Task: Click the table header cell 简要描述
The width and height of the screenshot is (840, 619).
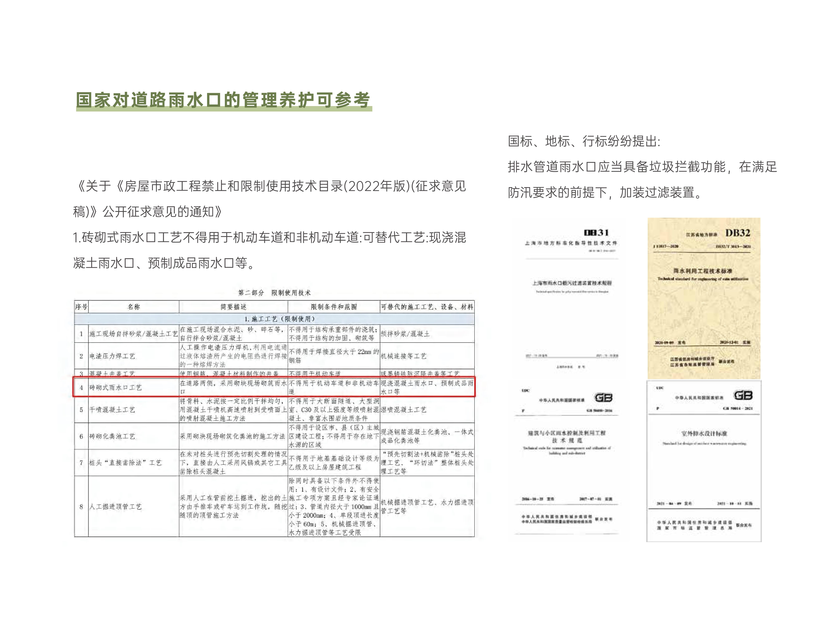Action: (x=233, y=307)
